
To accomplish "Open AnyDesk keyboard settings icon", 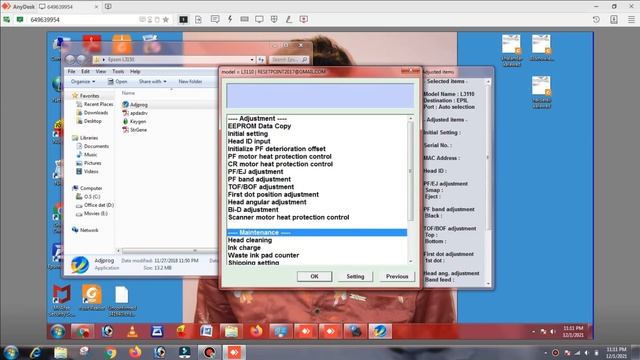I will 244,19.
